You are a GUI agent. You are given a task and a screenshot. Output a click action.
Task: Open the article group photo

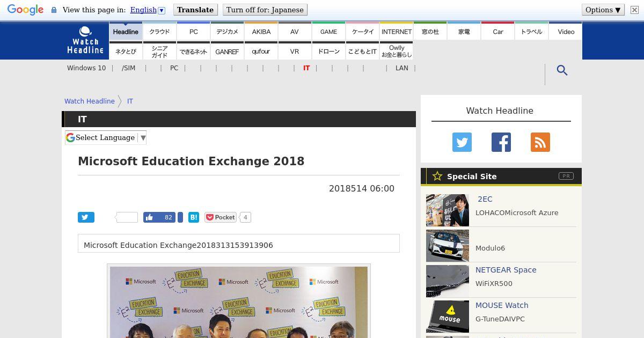click(239, 302)
